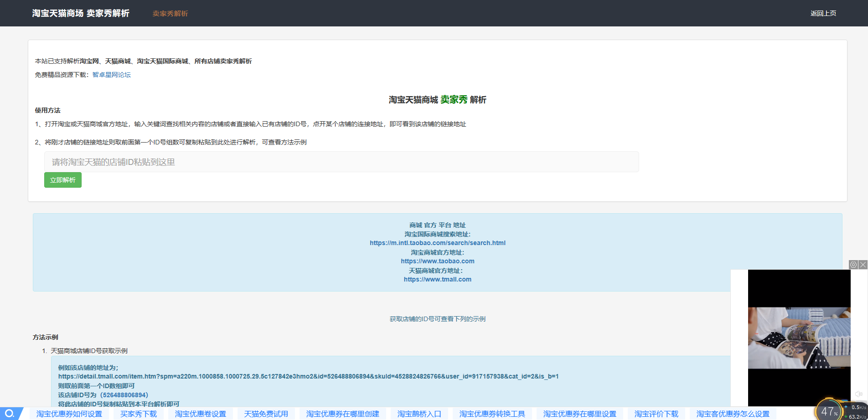Screen dimensions: 868x420
Task: Click the floating video thumbnail
Action: (x=799, y=338)
